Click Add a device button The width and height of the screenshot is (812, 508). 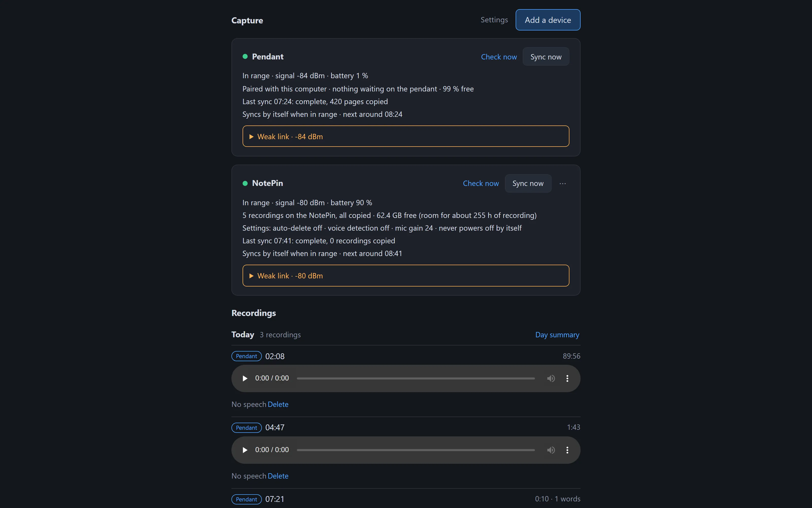(548, 20)
